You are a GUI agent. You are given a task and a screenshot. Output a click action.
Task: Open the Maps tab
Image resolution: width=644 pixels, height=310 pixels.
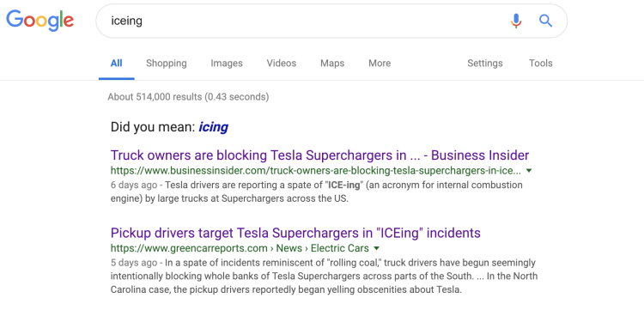click(x=332, y=64)
